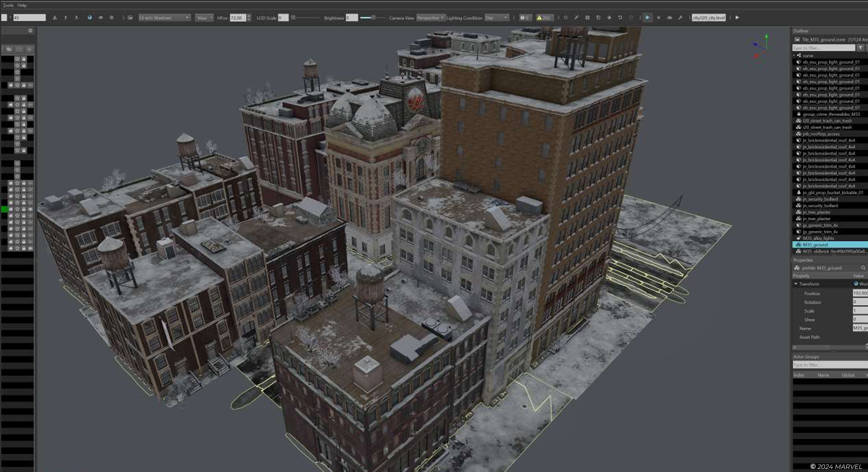Click the LOD Scale slider

[x=305, y=18]
